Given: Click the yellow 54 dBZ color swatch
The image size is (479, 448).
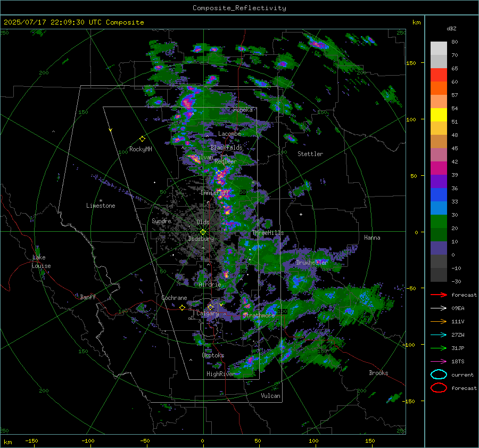Looking at the screenshot, I should click(x=439, y=115).
